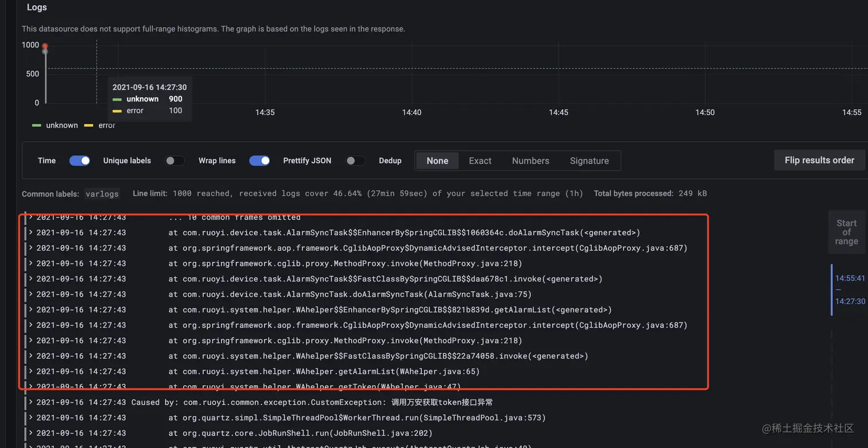Screen dimensions: 868x448
Task: Expand the AlarmSyncTask.java:75 log row chevron
Action: point(31,294)
